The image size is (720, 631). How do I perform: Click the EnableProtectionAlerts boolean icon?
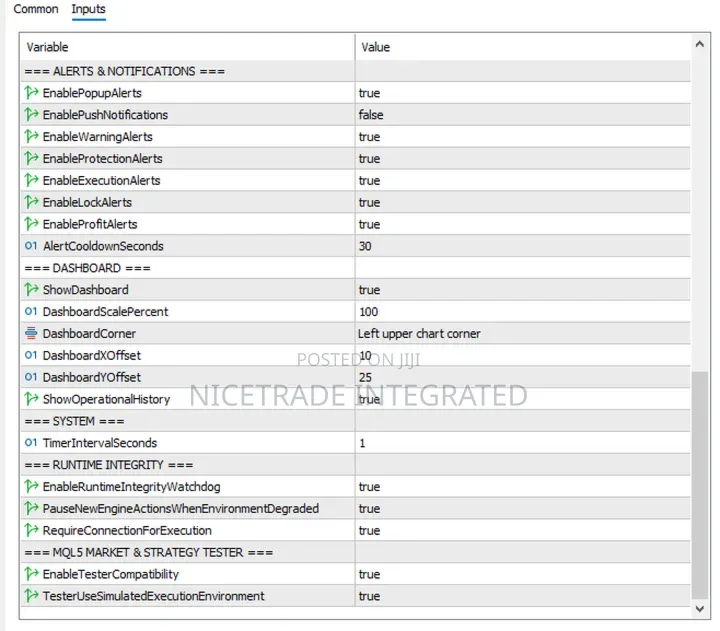(31, 158)
